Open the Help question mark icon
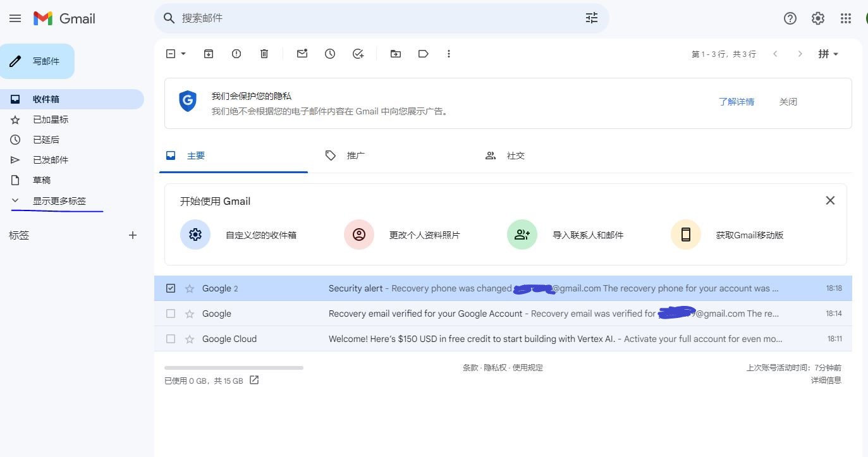 pyautogui.click(x=790, y=18)
